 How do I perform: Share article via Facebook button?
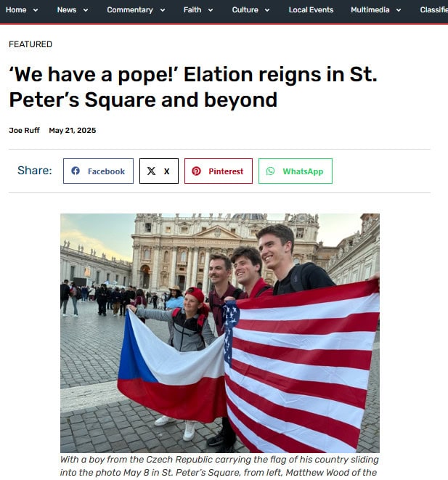(98, 171)
